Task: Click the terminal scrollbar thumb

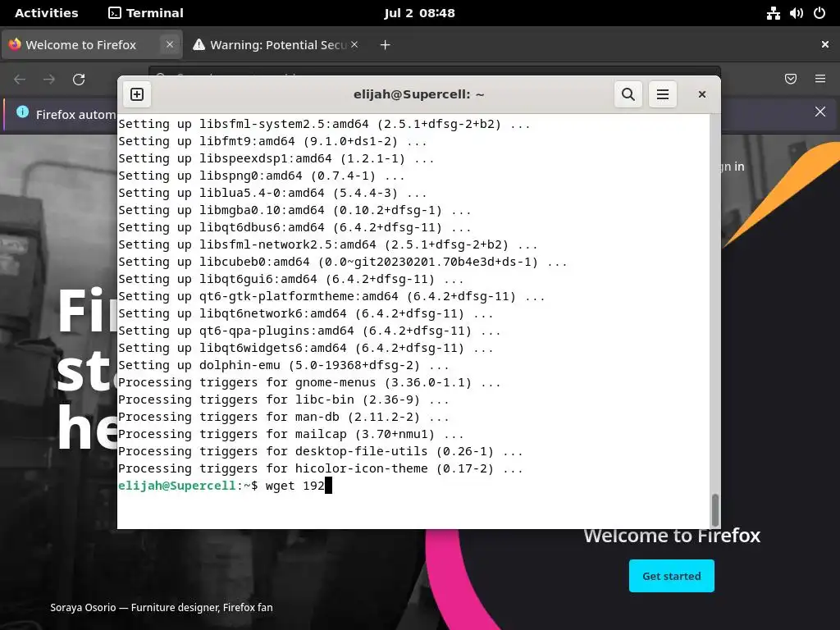Action: click(x=714, y=510)
